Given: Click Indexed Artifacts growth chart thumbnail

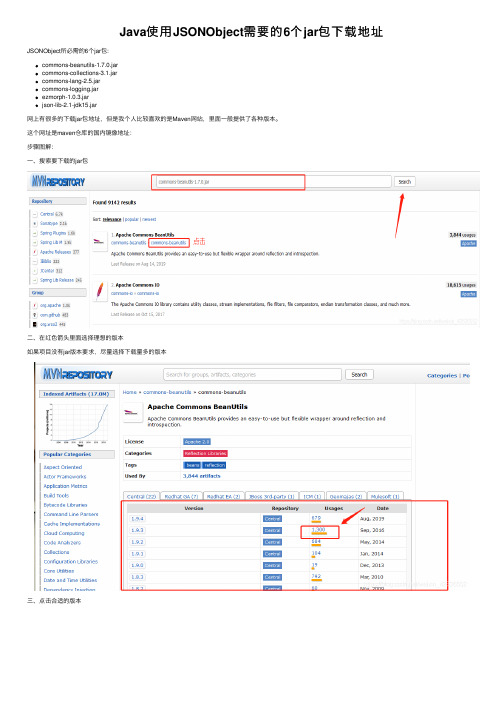Looking at the screenshot, I should coord(77,424).
